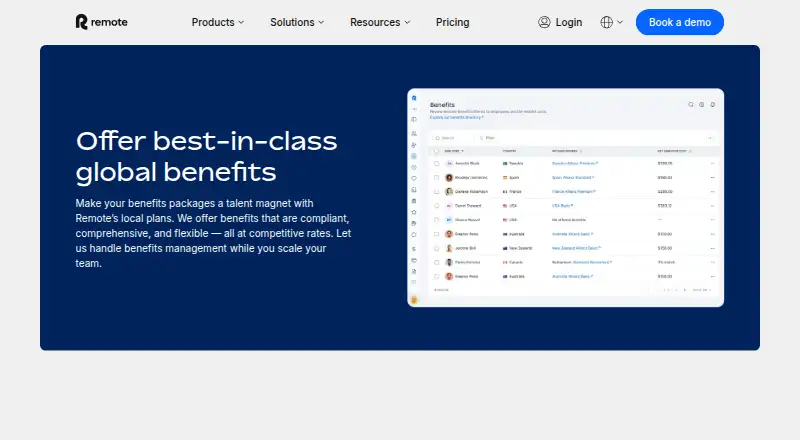
Task: Click the Book a demo button
Action: pos(680,22)
